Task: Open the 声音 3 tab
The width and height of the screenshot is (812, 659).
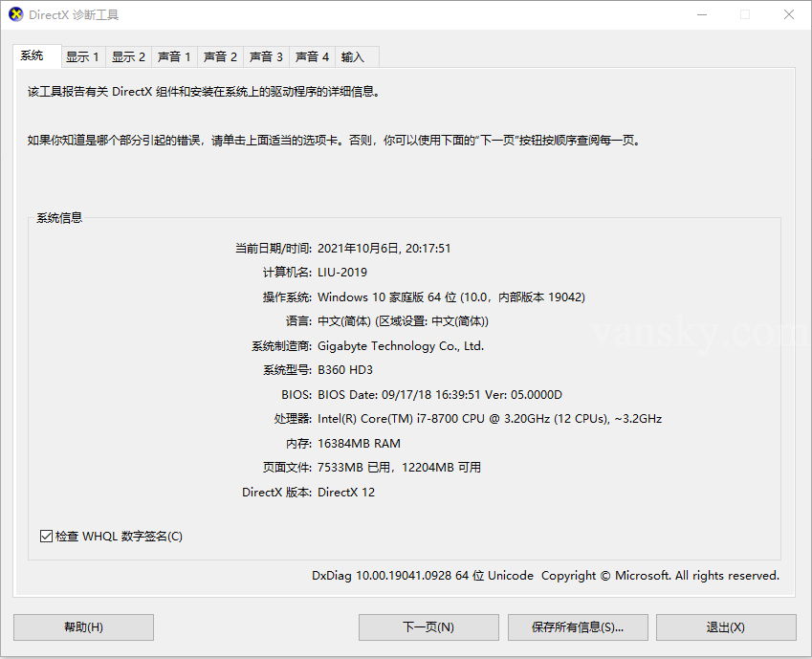Action: click(x=266, y=56)
